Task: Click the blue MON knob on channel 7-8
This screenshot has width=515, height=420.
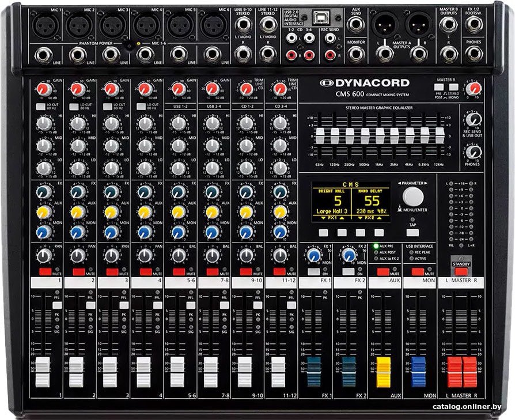Action: tap(212, 232)
